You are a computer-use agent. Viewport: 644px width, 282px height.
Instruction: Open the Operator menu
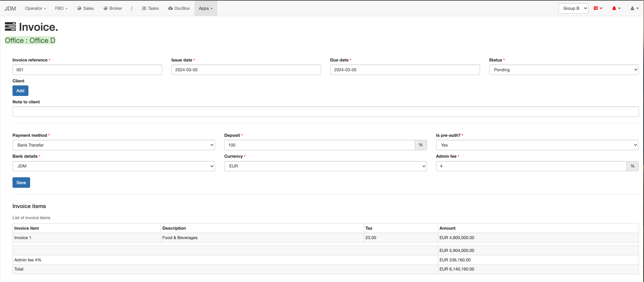coord(35,8)
